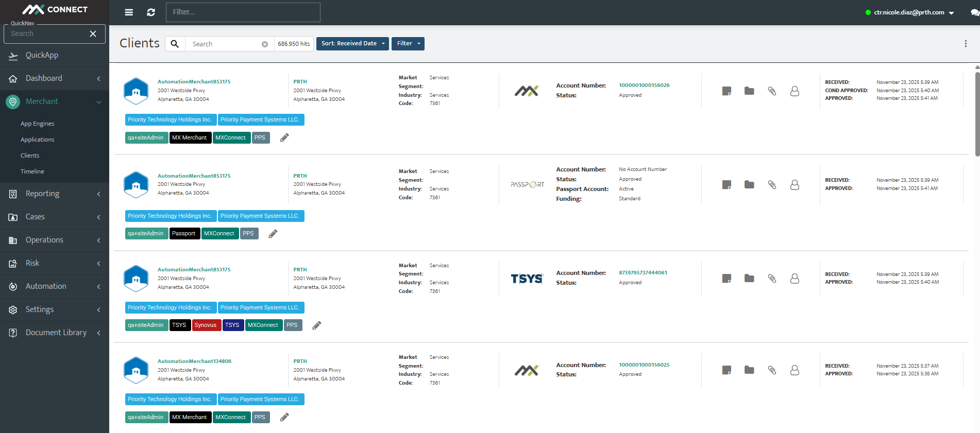Open the user icon for the first client
This screenshot has height=433, width=980.
click(795, 91)
